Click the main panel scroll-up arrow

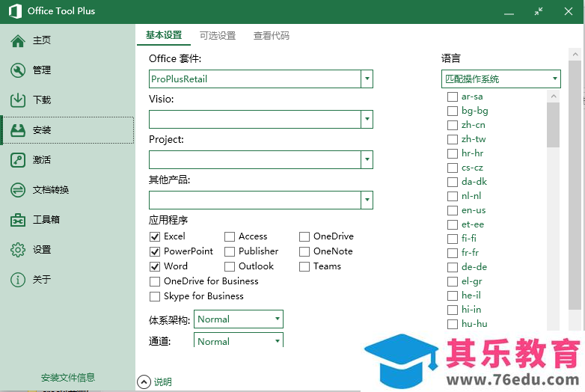tap(575, 55)
